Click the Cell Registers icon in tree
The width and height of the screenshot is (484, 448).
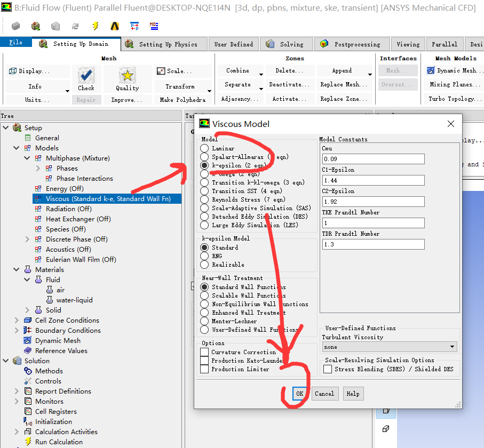click(28, 412)
